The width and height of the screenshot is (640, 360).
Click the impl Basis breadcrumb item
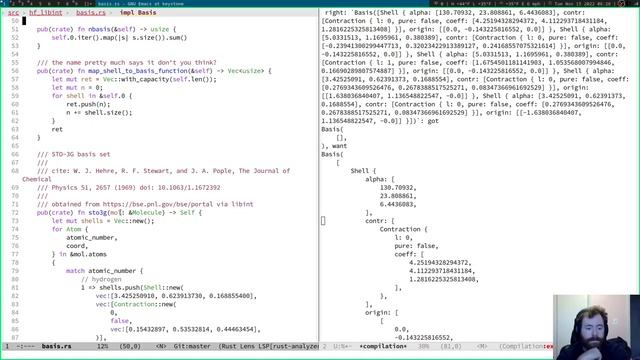(138, 13)
